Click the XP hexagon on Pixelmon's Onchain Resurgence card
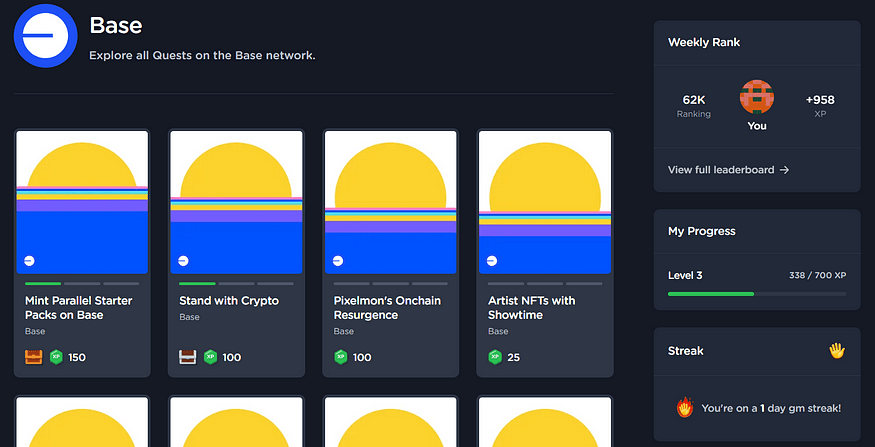This screenshot has width=875, height=447. point(340,357)
